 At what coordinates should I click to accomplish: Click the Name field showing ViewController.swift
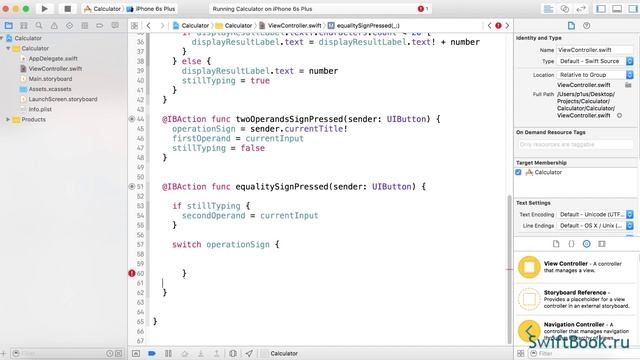pyautogui.click(x=595, y=50)
